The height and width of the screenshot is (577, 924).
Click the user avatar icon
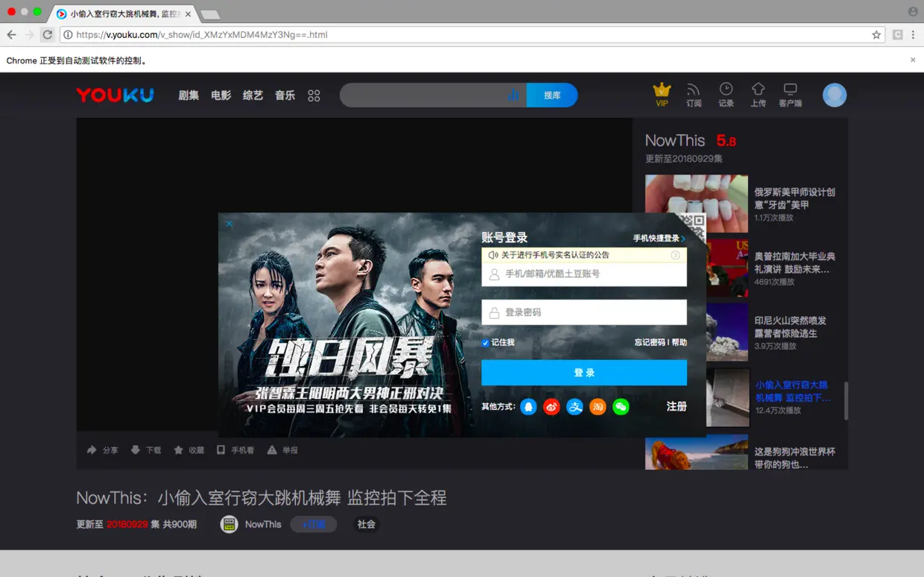(x=835, y=95)
